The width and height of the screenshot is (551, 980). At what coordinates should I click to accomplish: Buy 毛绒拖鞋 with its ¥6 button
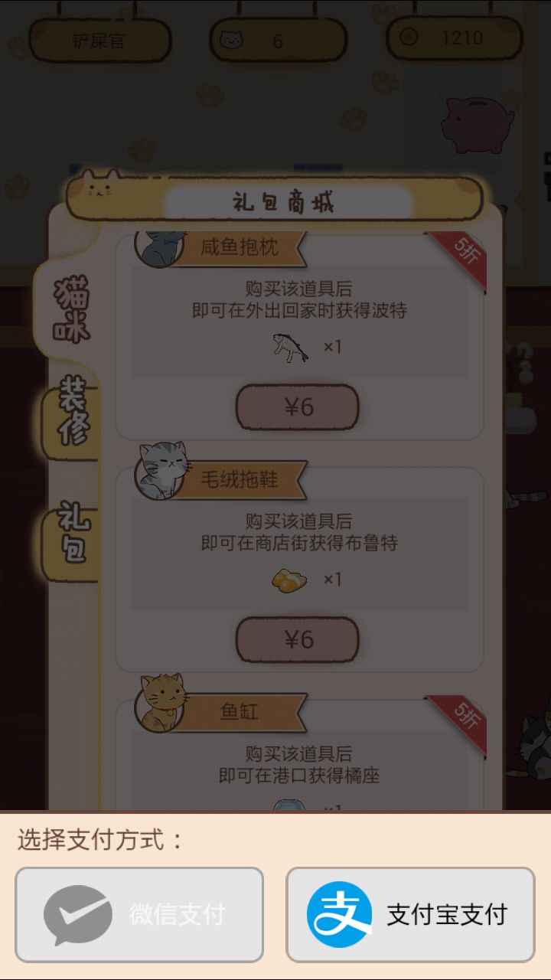[298, 639]
